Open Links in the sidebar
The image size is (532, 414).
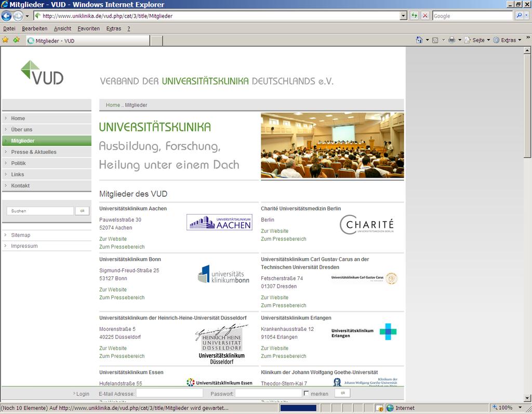coord(47,175)
